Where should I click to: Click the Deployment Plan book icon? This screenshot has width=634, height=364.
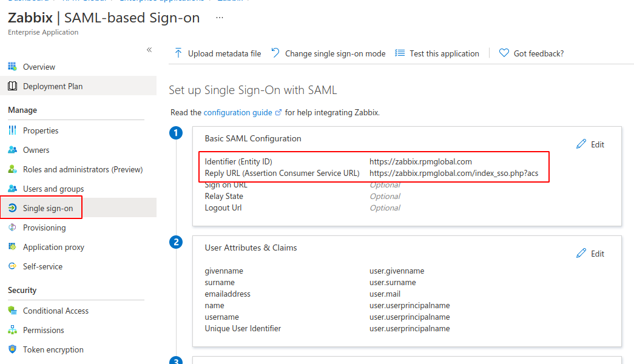12,86
